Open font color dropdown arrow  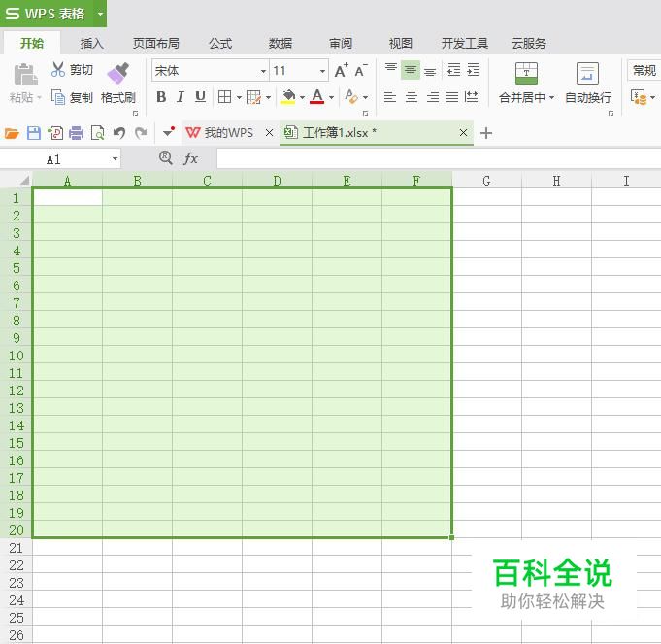(x=331, y=97)
